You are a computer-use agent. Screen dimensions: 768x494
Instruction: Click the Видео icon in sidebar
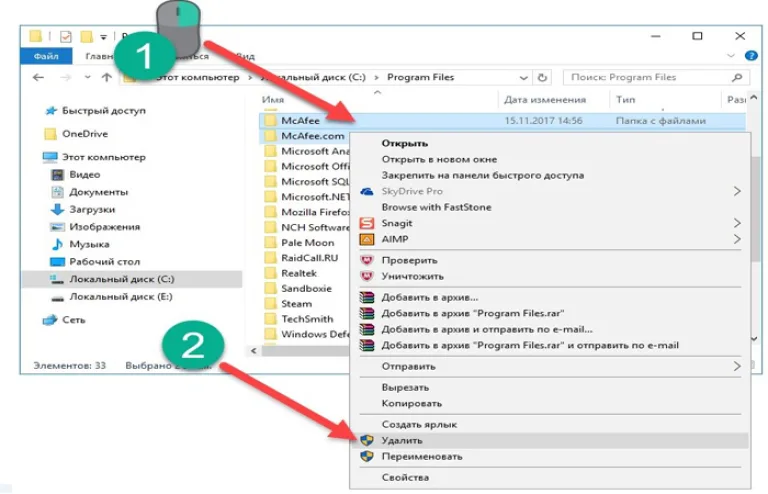click(57, 175)
